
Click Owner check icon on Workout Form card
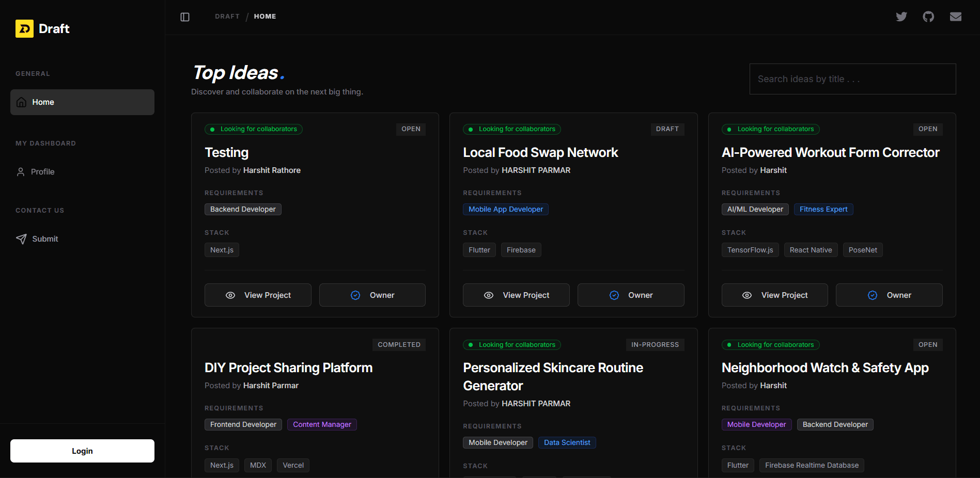coord(873,295)
